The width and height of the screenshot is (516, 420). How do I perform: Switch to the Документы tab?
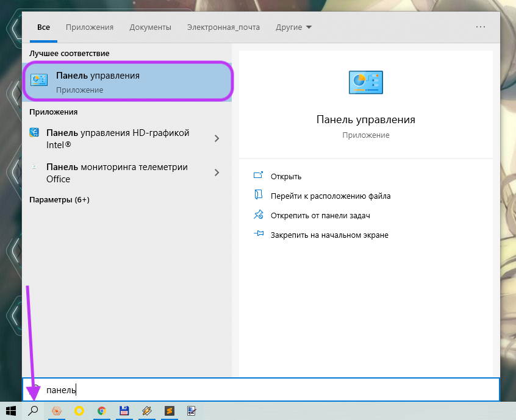[x=150, y=27]
